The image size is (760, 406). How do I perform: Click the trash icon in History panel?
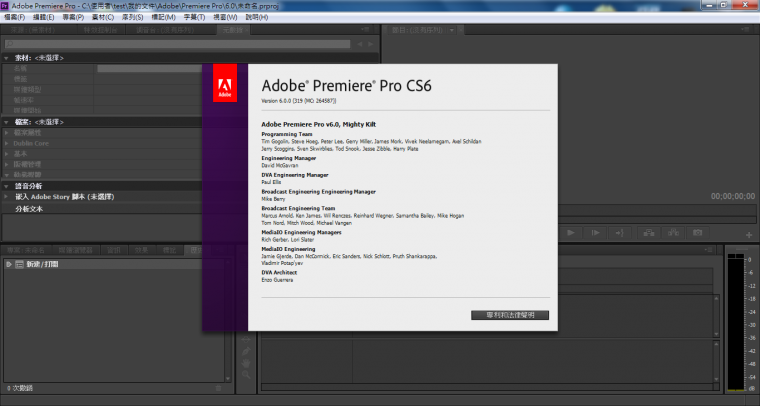point(218,388)
